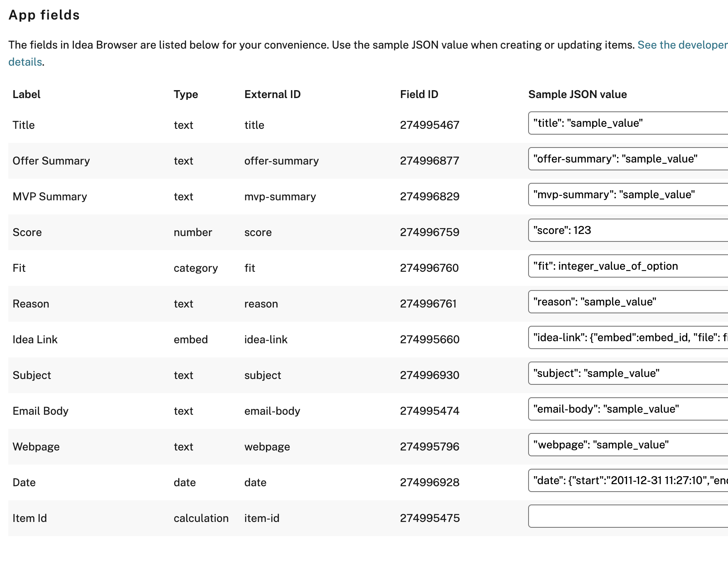Click the empty Item Id JSON field
Image resolution: width=728 pixels, height=566 pixels.
click(627, 516)
